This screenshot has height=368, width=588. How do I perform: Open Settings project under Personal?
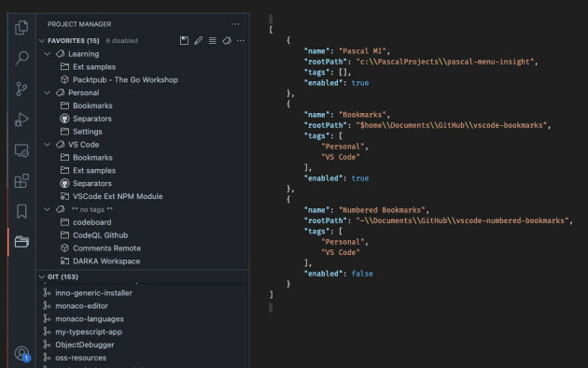point(88,132)
